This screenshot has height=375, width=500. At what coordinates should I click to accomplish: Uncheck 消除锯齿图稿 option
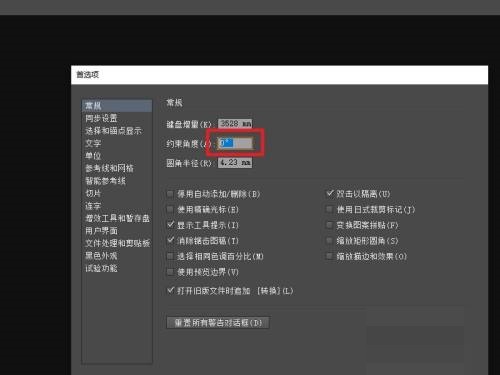(170, 241)
